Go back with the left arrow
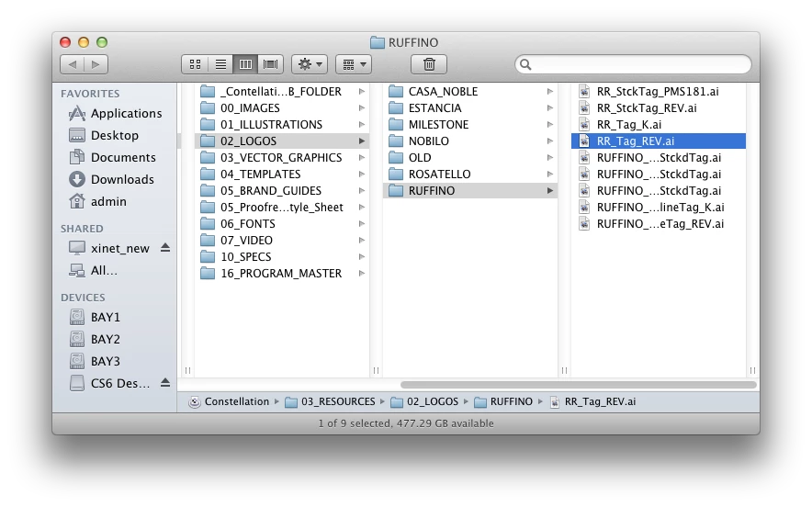This screenshot has width=812, height=507. pos(72,64)
